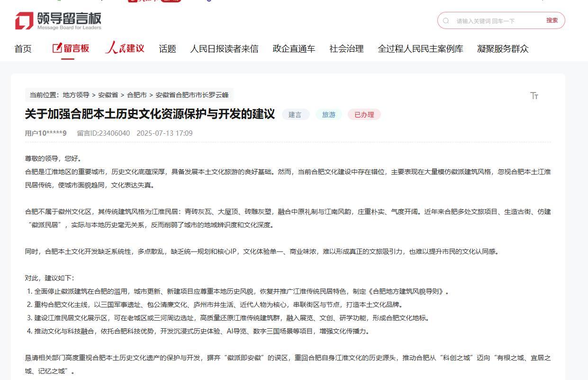Click the 建言 category tag
The height and width of the screenshot is (380, 588).
click(x=295, y=115)
